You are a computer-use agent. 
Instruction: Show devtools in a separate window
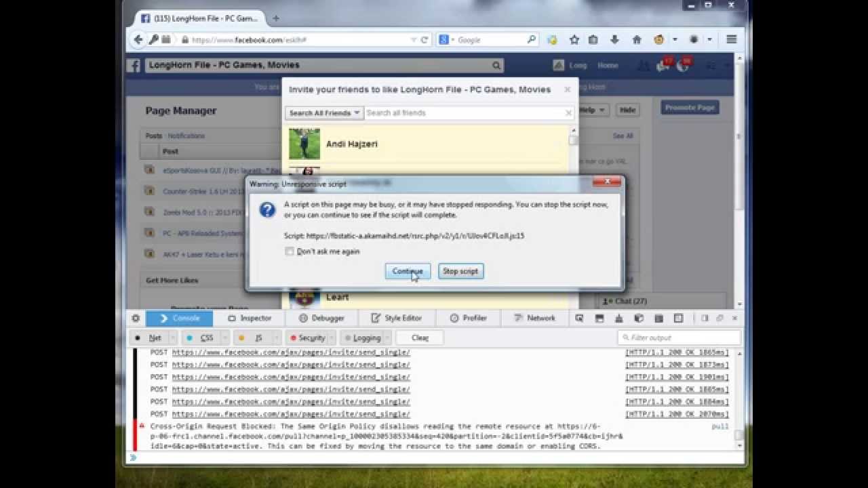[x=719, y=318]
